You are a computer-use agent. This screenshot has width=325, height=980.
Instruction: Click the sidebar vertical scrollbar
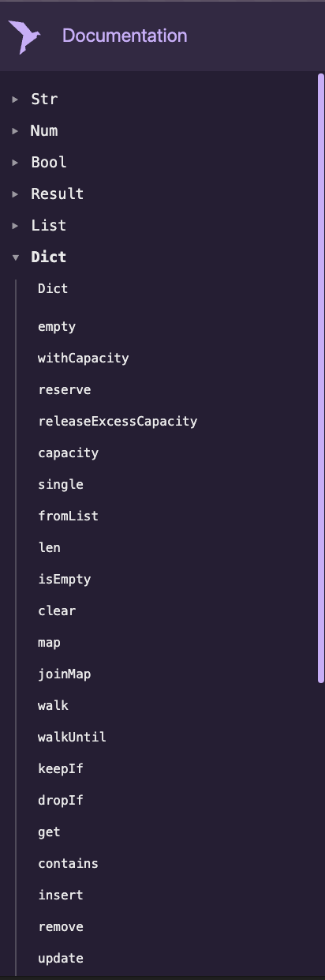321,378
